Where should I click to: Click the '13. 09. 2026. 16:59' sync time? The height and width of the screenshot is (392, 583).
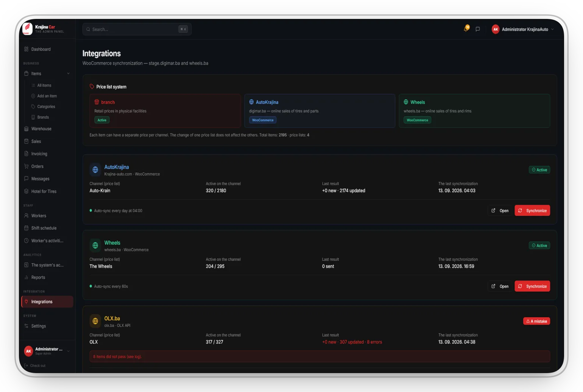pyautogui.click(x=456, y=266)
